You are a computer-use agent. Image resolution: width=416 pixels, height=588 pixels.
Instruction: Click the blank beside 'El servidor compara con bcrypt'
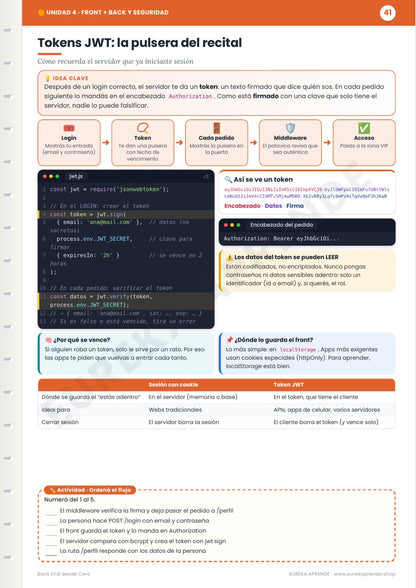51,542
